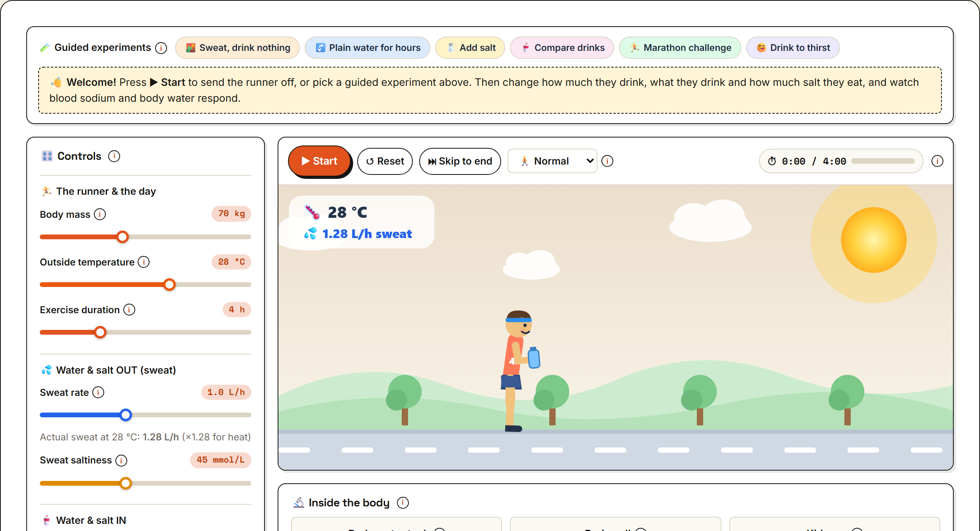
Task: Adjust the Sweat rate slider
Action: pos(146,415)
